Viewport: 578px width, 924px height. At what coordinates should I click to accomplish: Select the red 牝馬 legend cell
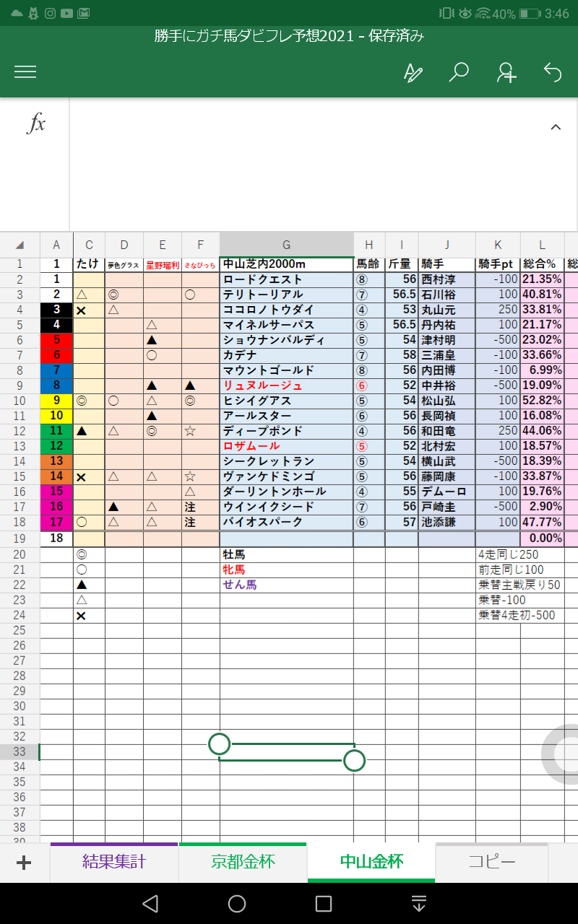(287, 570)
